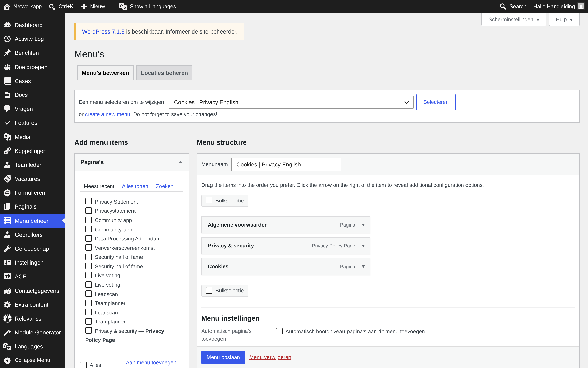Click the Vragen speech bubble icon
This screenshot has width=588, height=368.
click(7, 109)
